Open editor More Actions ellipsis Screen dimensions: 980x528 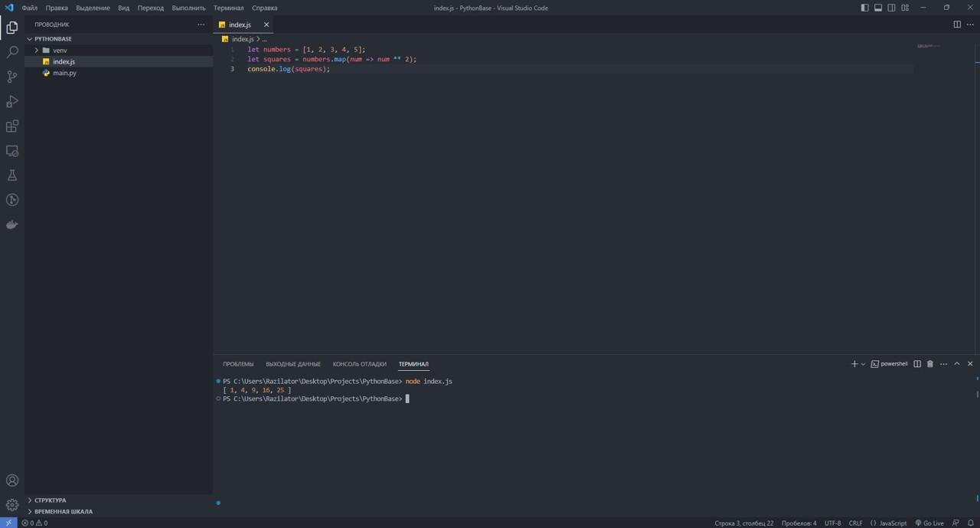tap(970, 25)
